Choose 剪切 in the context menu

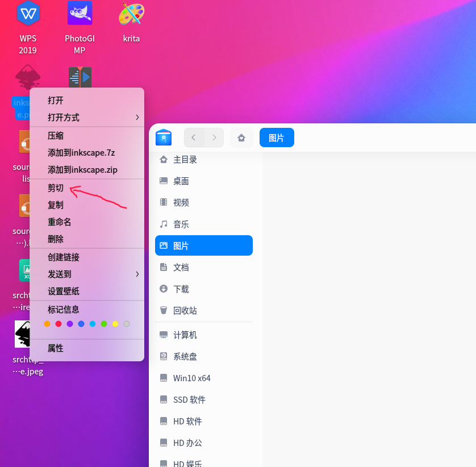(87, 188)
